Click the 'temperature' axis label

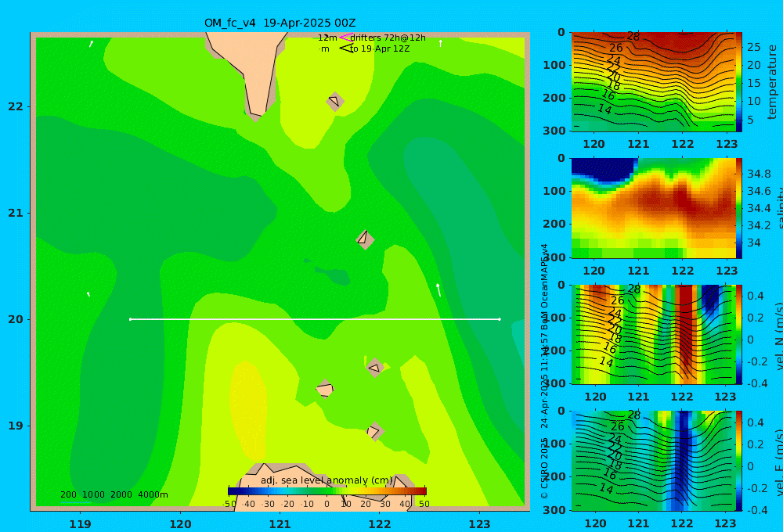[772, 82]
